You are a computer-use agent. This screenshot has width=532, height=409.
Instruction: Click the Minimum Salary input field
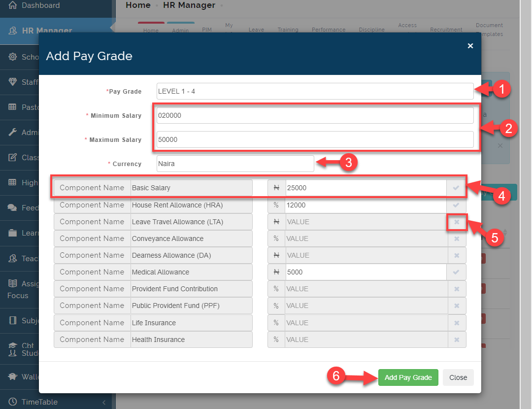(315, 115)
